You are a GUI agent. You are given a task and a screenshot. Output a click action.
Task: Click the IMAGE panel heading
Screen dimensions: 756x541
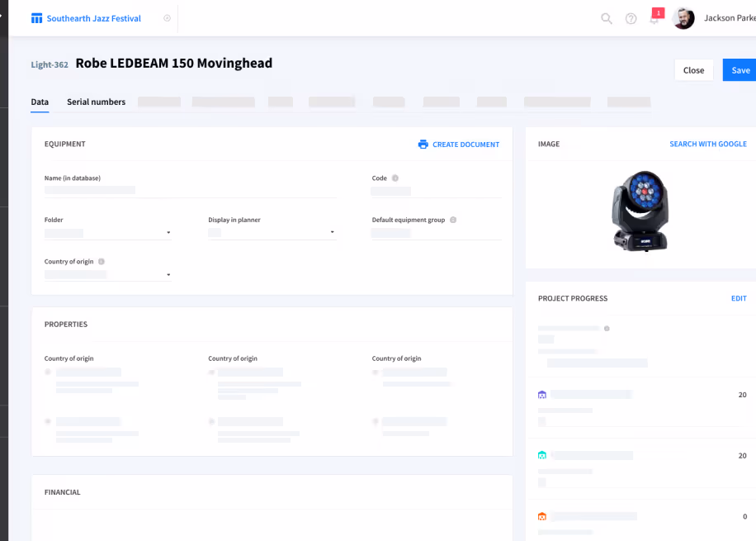tap(549, 144)
